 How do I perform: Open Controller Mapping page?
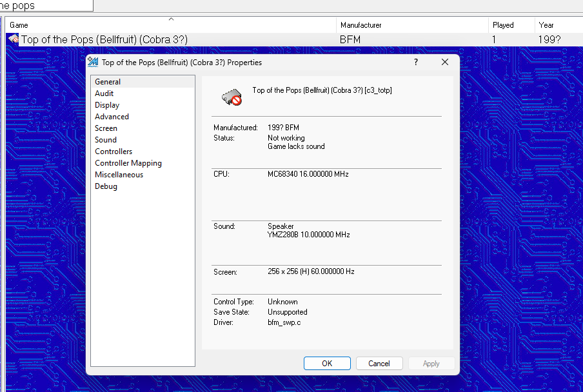click(x=128, y=163)
